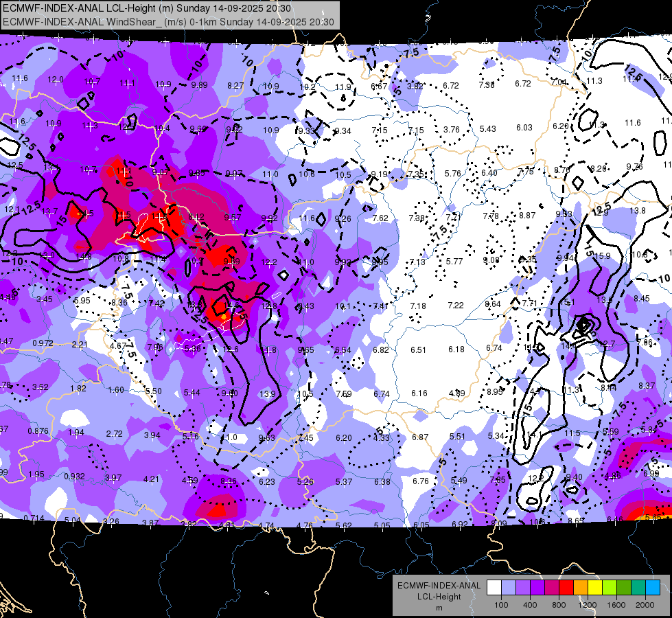Click the 1200 label under the legend
The image size is (672, 618).
(x=587, y=605)
